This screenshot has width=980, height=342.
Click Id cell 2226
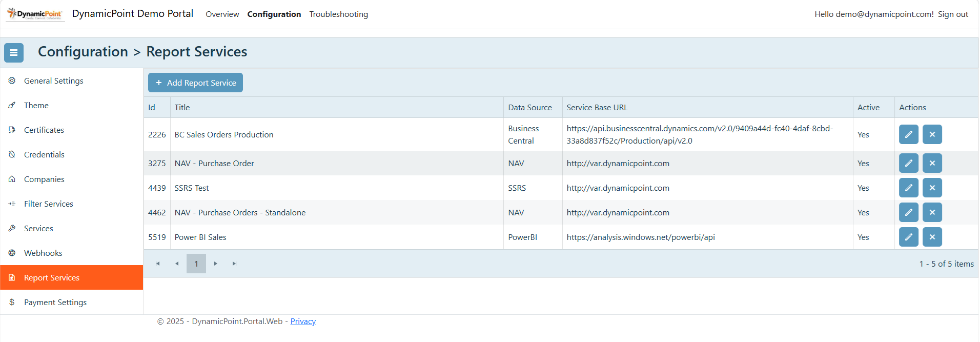click(157, 134)
